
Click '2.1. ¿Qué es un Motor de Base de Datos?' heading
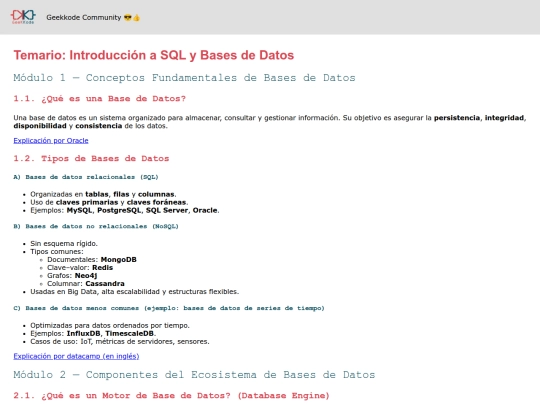(172, 396)
